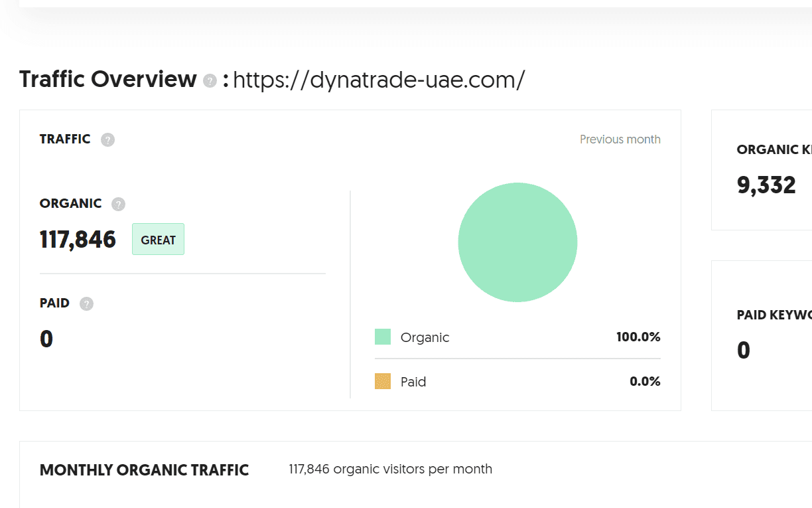Open help icon beside Traffic Overview heading
The image size is (812, 508).
click(x=210, y=81)
